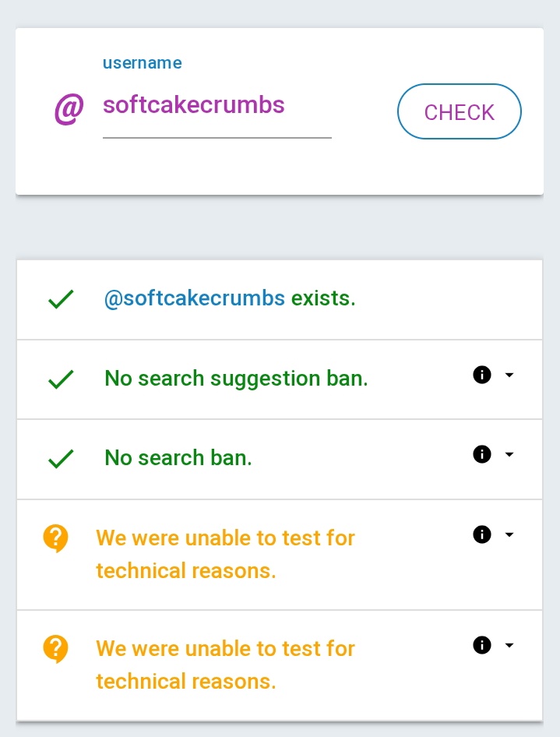Screen dimensions: 560x737
Task: Select the No search suggestion ban text
Action: tap(236, 379)
